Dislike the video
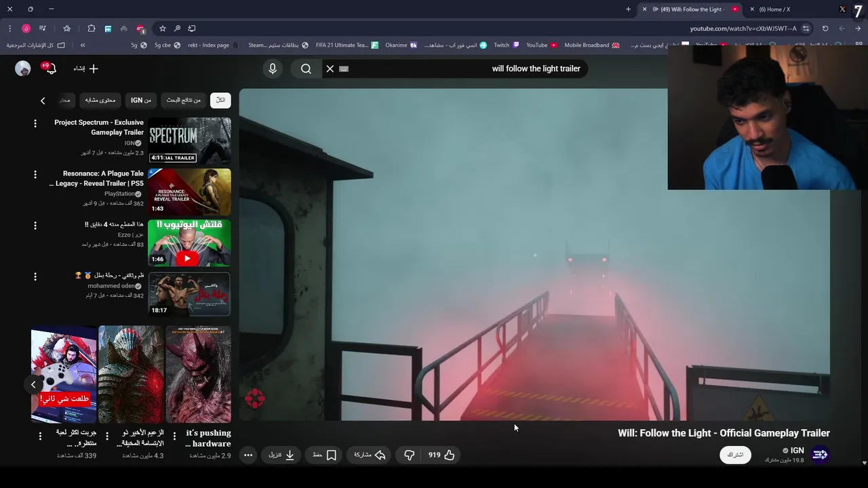The height and width of the screenshot is (488, 868). tap(409, 455)
